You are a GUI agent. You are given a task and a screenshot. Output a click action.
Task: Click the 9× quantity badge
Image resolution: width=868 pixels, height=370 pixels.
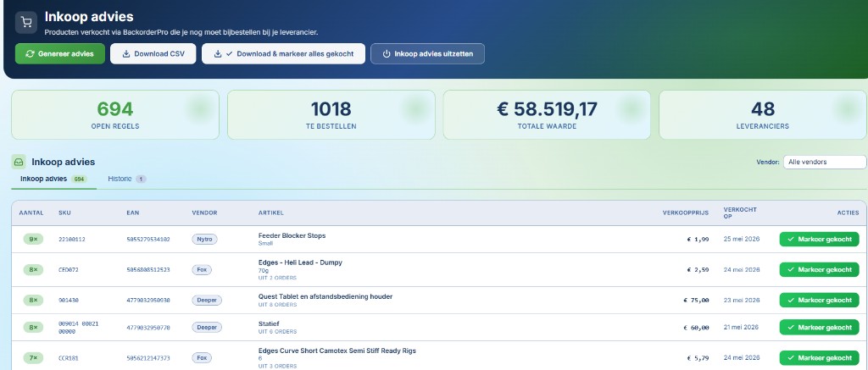33,240
